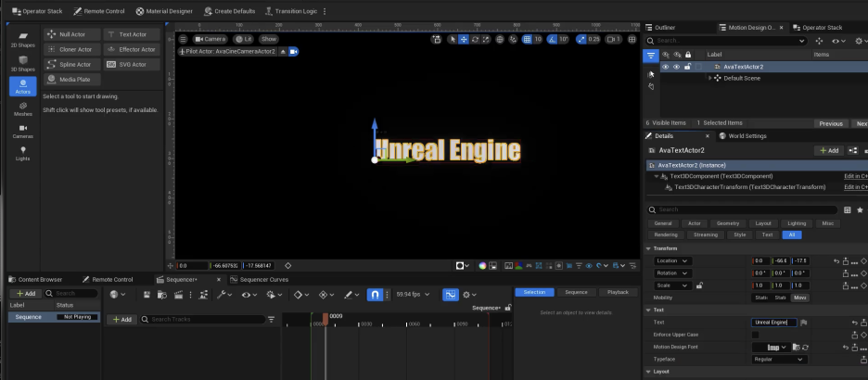Toggle grid snapping in viewport
This screenshot has height=380, width=868.
[x=527, y=39]
